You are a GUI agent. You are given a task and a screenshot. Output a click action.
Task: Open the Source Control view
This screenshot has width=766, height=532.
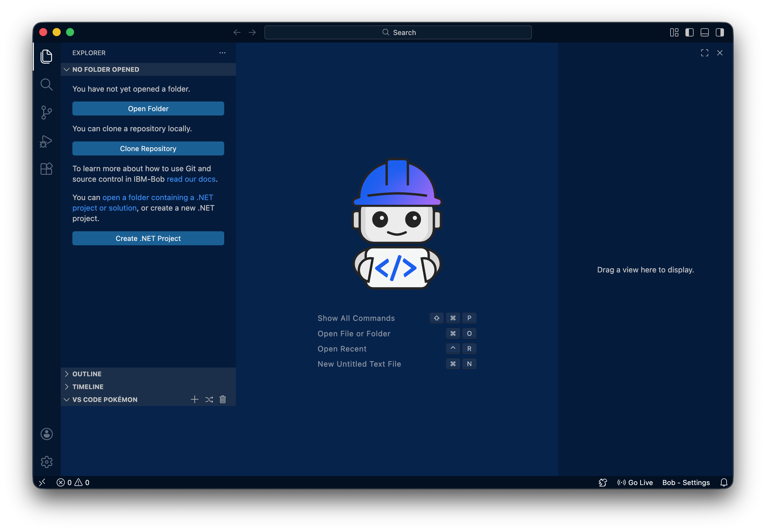coord(46,113)
